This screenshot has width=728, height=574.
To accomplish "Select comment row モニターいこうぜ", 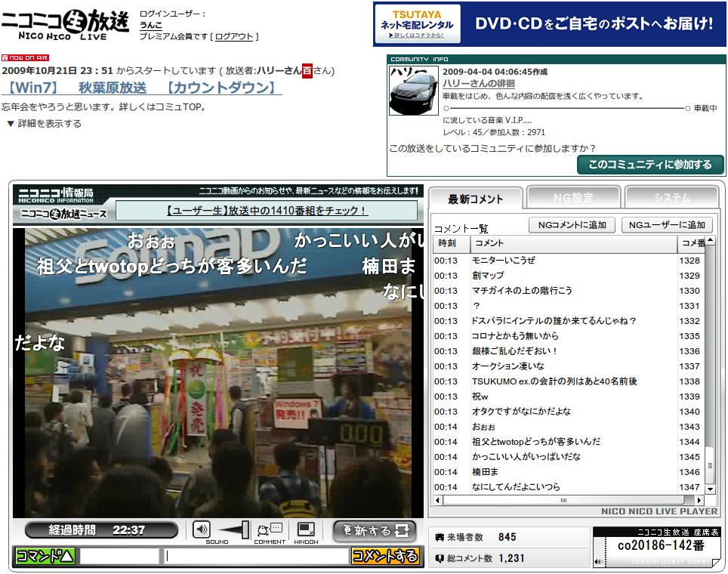I will point(569,261).
